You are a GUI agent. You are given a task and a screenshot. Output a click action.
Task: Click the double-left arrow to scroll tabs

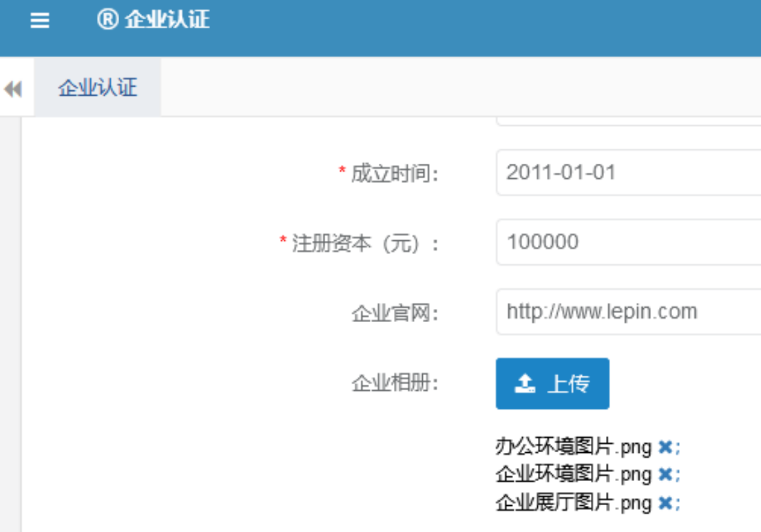pyautogui.click(x=13, y=89)
